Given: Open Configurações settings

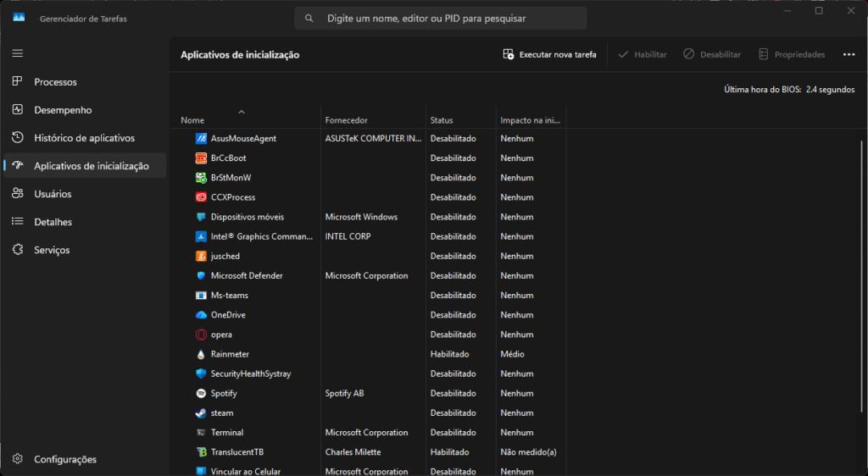Looking at the screenshot, I should tap(84, 459).
